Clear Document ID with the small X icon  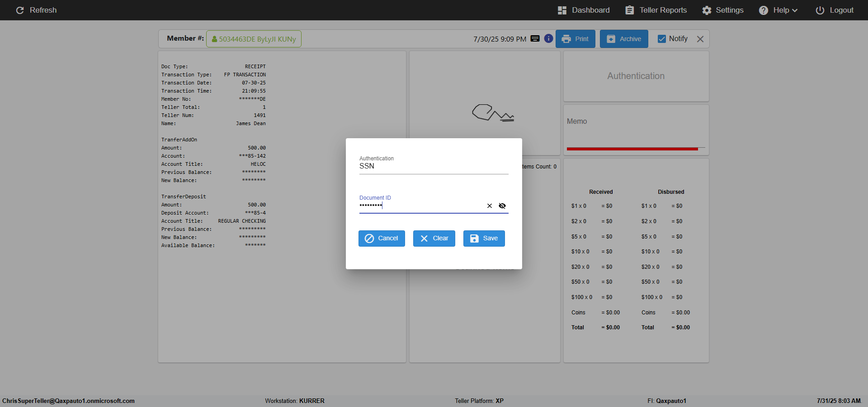tap(489, 206)
